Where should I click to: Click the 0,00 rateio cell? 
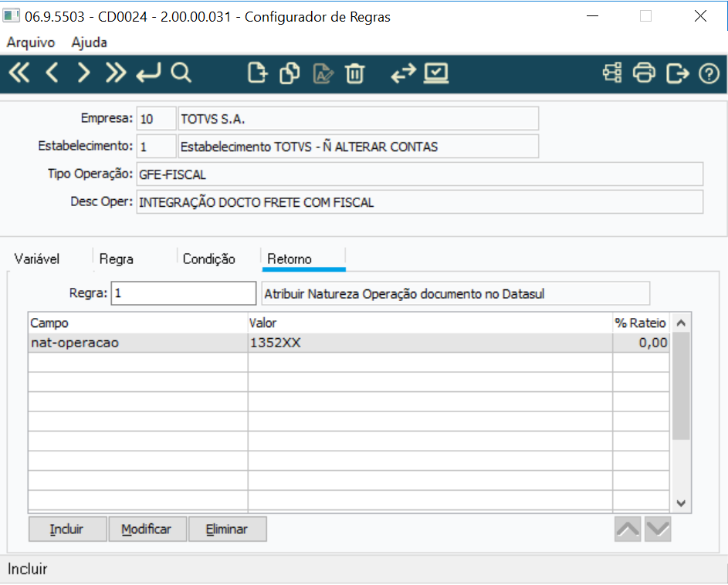[x=641, y=343]
